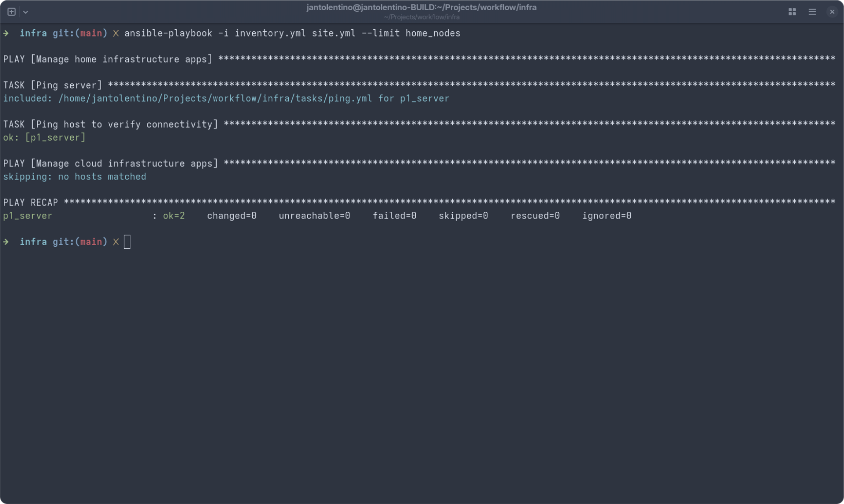
Task: Click the 'PLAY RECAP' heading
Action: [x=31, y=202]
